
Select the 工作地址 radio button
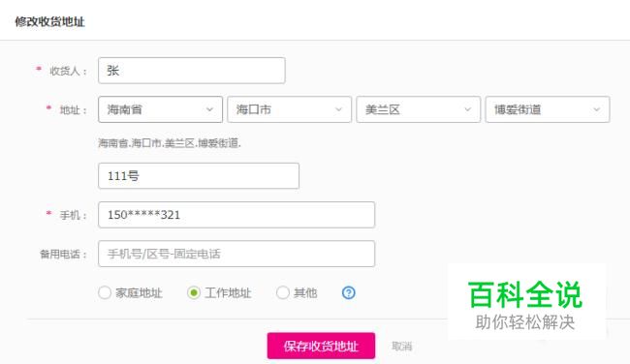(194, 292)
